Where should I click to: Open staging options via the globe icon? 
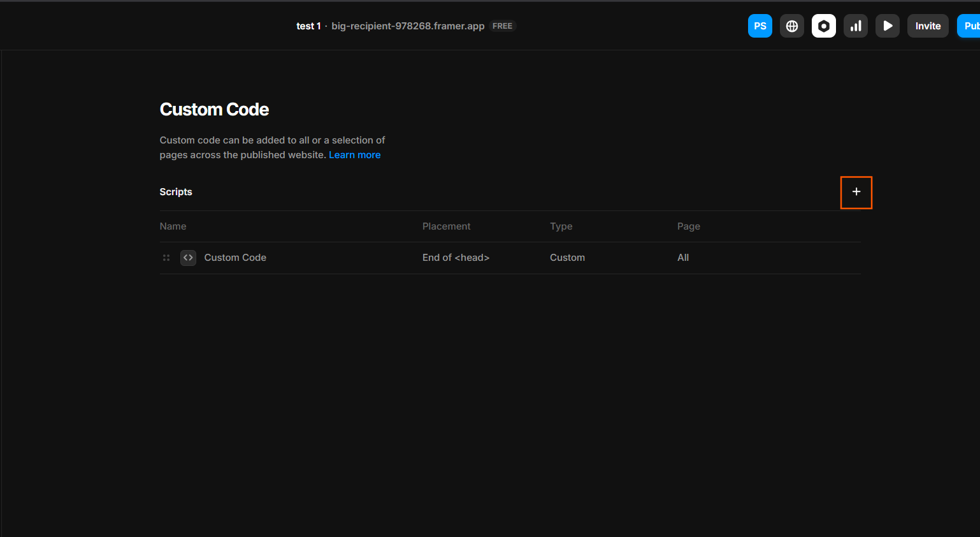coord(792,26)
